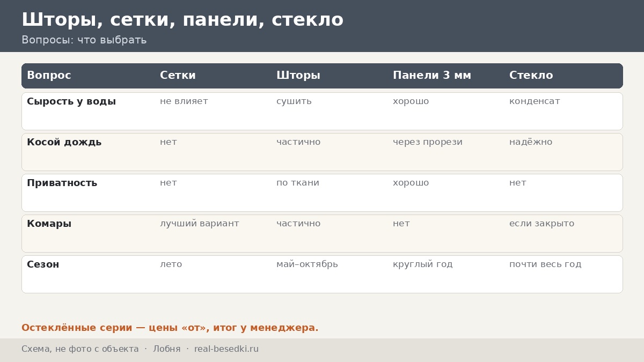Click "нет" under Стекло in Приватность row
Viewport: 644px width, 362px height.
[518, 183]
